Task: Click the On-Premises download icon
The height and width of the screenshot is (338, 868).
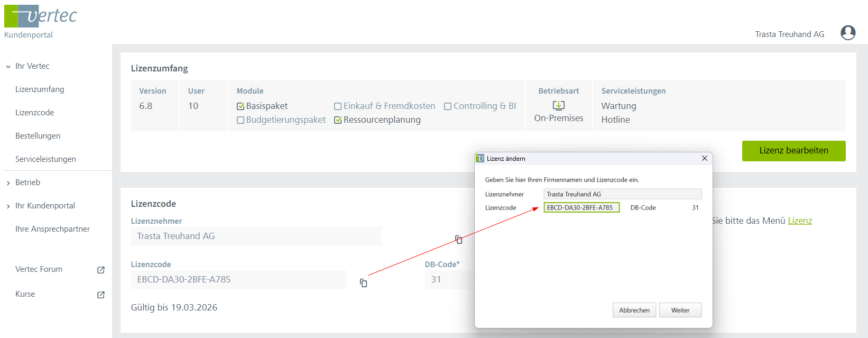Action: point(558,105)
